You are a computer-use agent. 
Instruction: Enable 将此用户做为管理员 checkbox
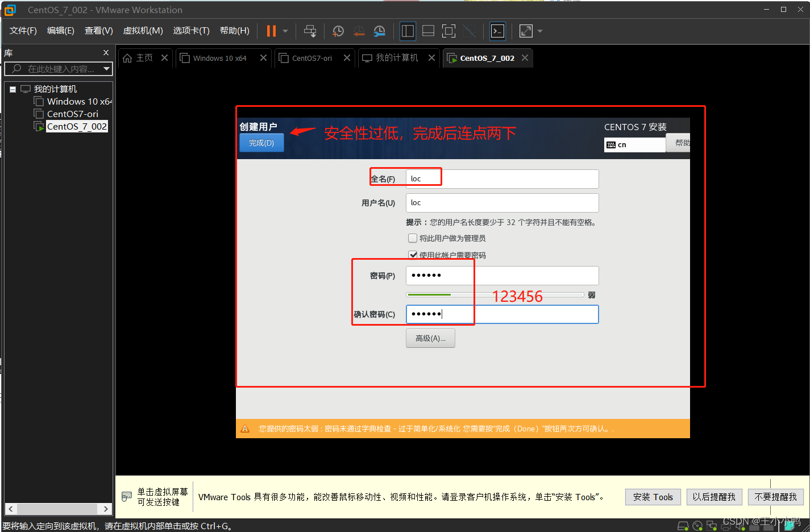point(413,238)
